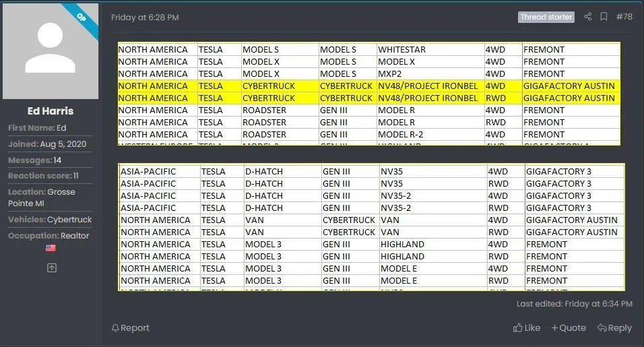Bookmark this post using the bookmark icon
The width and height of the screenshot is (644, 347).
pyautogui.click(x=604, y=17)
